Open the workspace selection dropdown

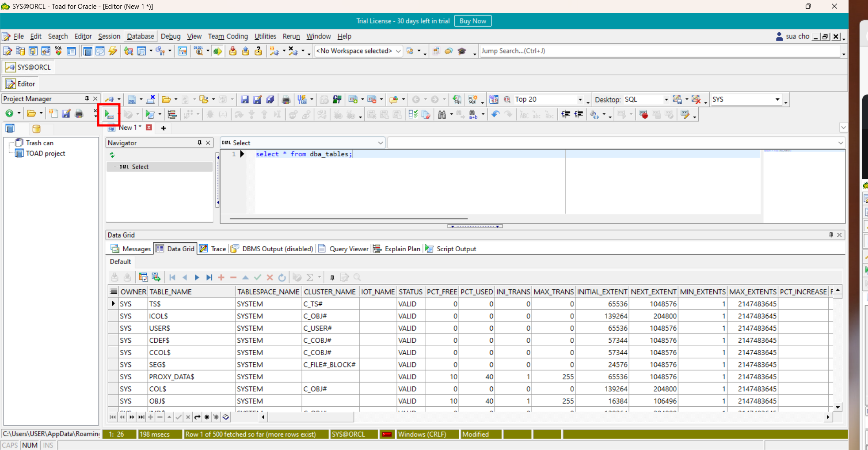398,51
